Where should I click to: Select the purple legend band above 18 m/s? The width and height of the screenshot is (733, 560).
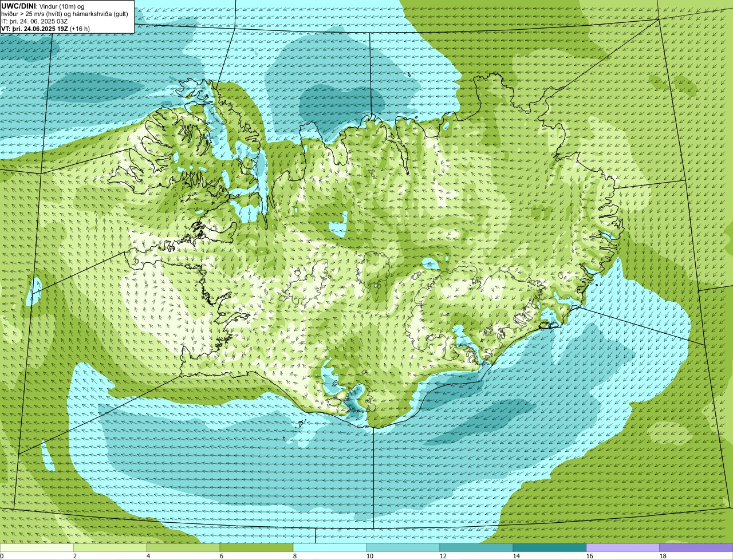696,547
